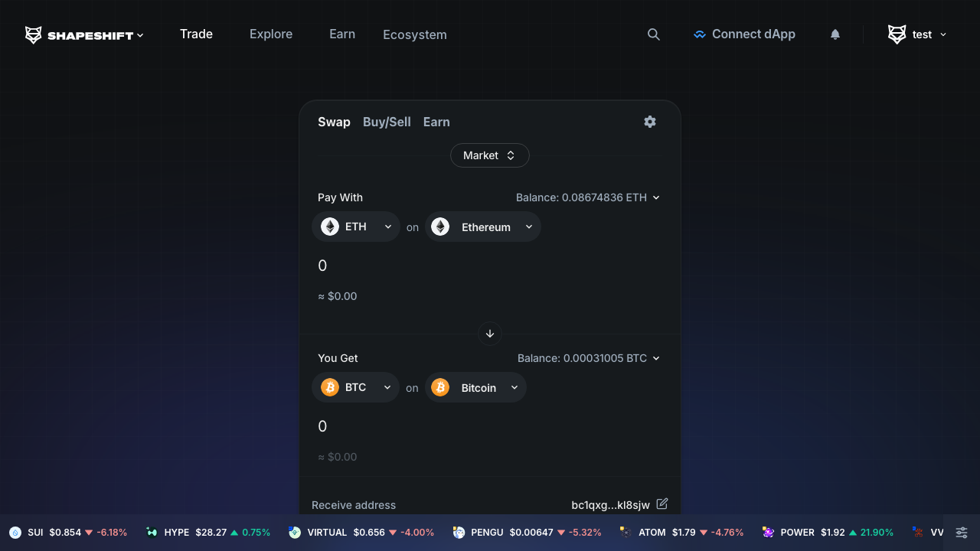Viewport: 980px width, 551px height.
Task: Open the Market order type dropdown
Action: 489,155
